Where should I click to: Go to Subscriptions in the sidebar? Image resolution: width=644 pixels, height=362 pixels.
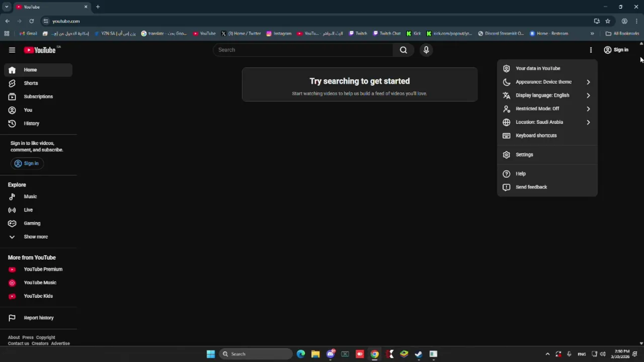pyautogui.click(x=38, y=97)
